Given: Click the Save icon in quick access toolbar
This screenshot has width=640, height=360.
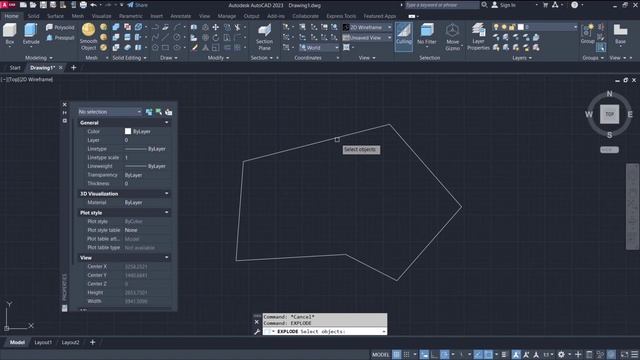Looking at the screenshot, I should point(43,5).
